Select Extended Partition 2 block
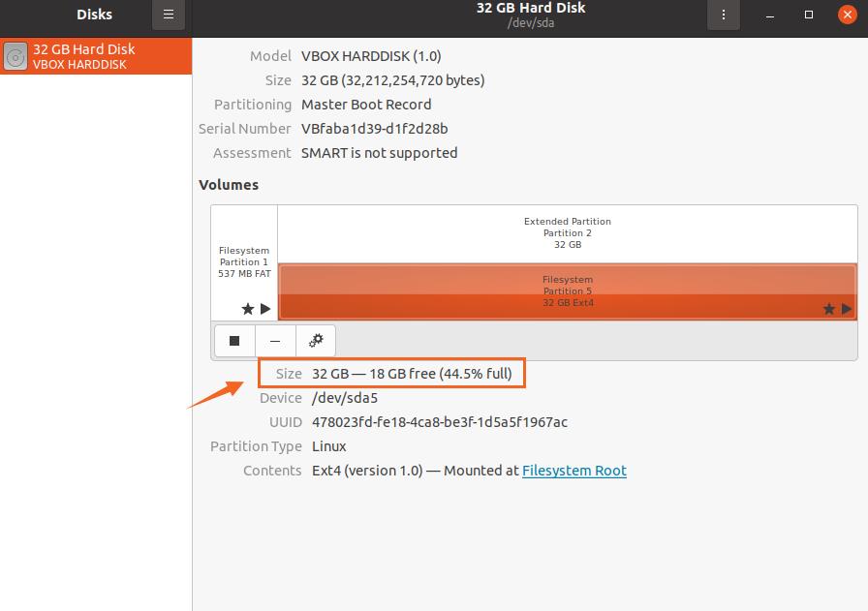Viewport: 868px width, 611px height. 568,233
